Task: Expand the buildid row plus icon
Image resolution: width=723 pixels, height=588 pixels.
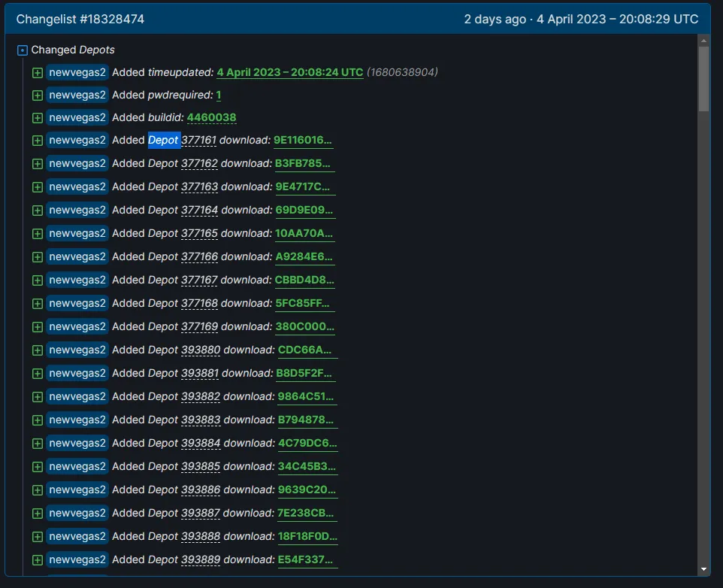Action: point(38,118)
